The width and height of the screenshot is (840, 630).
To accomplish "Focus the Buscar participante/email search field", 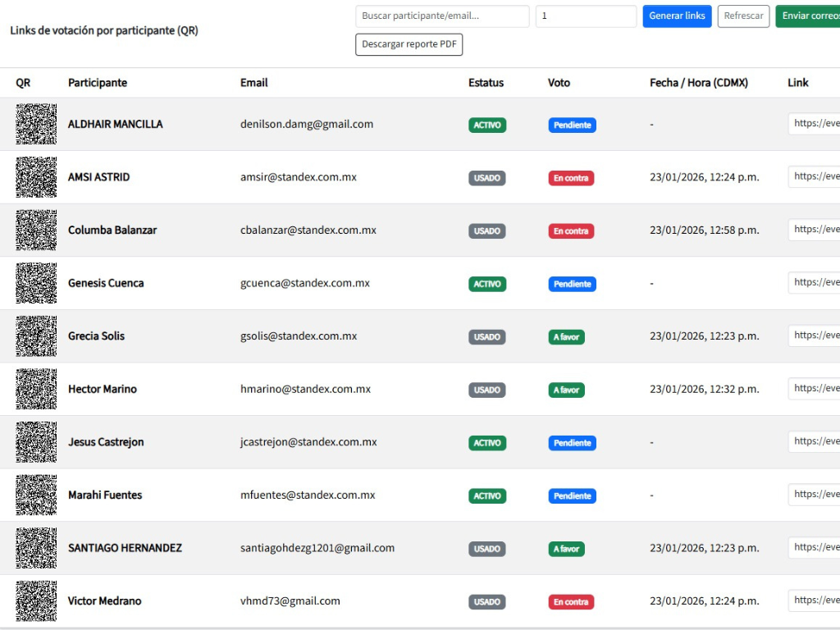I will [442, 16].
